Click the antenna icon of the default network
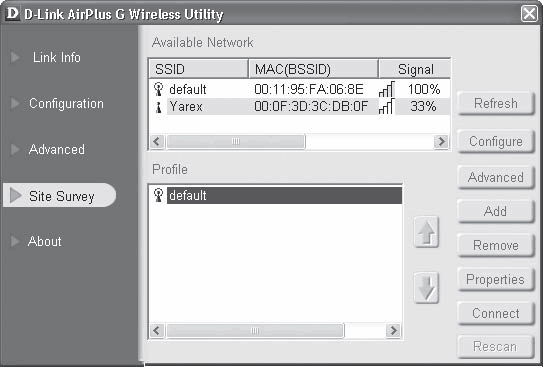 158,89
